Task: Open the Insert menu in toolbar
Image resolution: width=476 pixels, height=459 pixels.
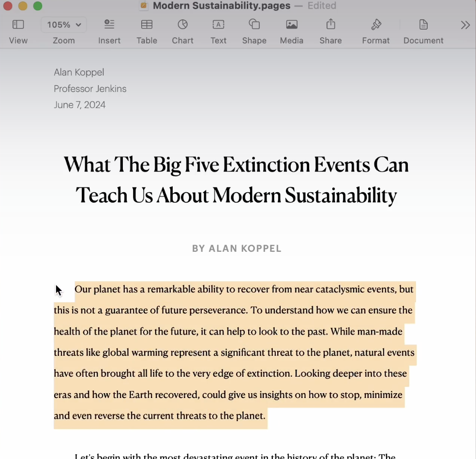Action: [x=109, y=25]
